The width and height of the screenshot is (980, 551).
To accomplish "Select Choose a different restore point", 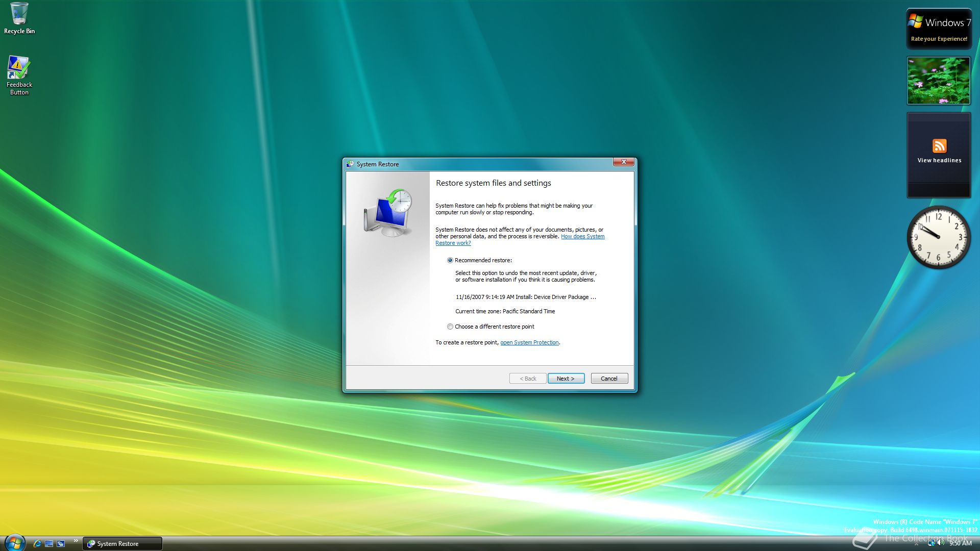I will click(x=450, y=327).
